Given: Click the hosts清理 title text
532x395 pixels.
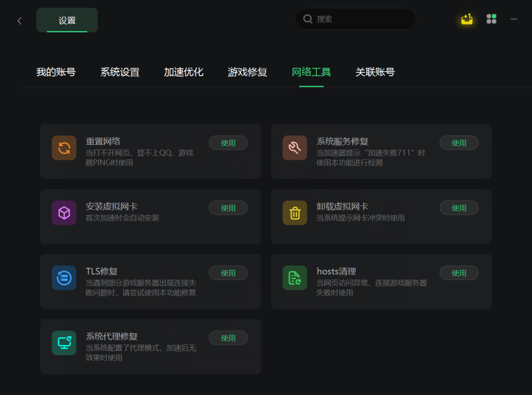Looking at the screenshot, I should (x=336, y=271).
